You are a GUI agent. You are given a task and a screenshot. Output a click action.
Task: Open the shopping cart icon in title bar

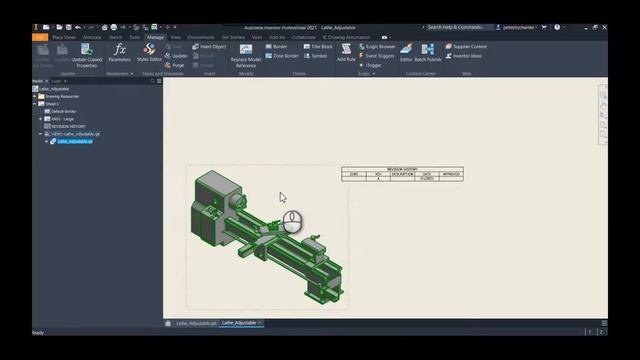(544, 27)
